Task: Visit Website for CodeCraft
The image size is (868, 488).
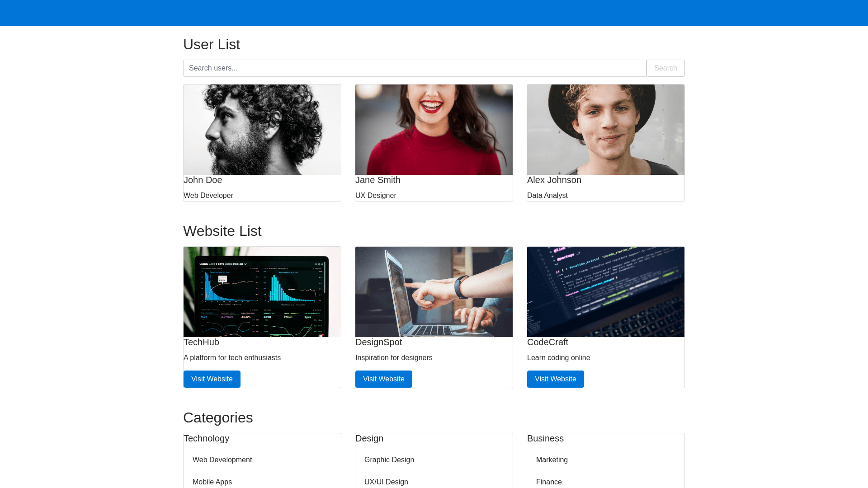Action: point(556,379)
